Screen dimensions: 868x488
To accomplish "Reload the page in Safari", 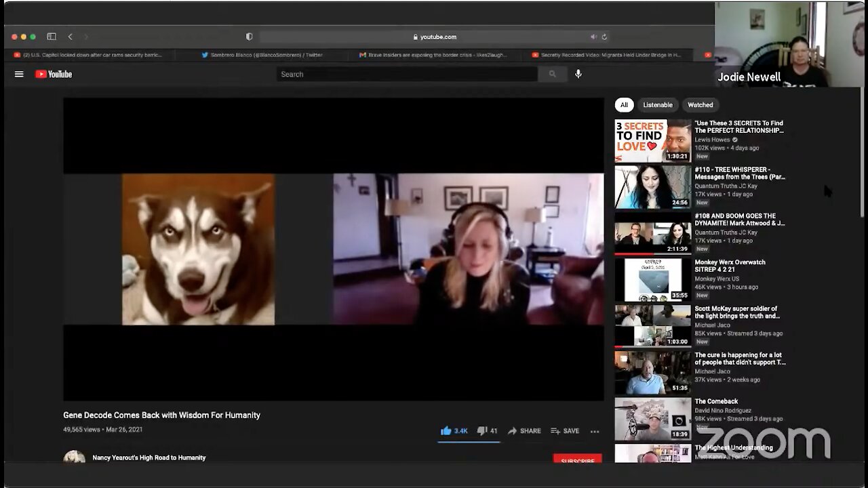I will (604, 37).
